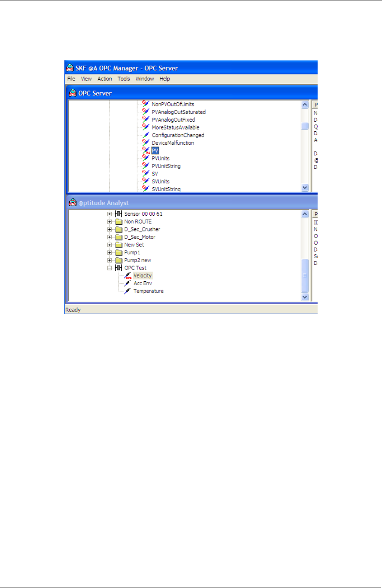Click the Sensor 00 00 61 machine icon
This screenshot has width=382, height=588.
[118, 214]
